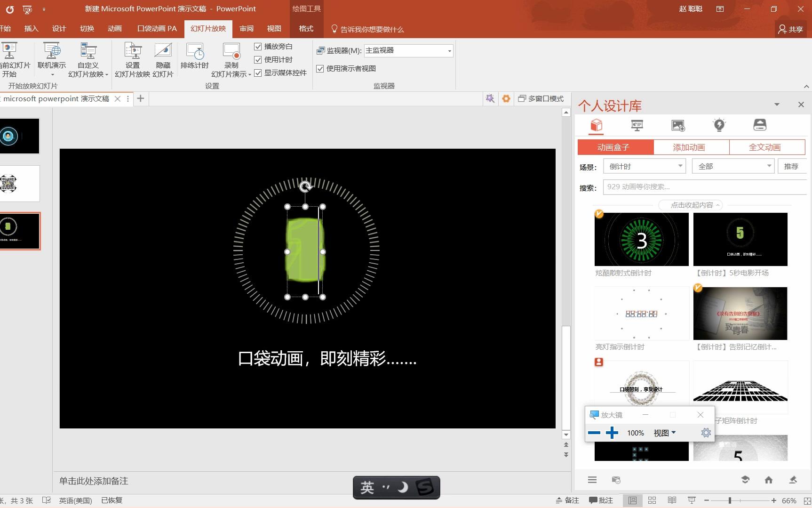Click the new tab plus icon beside document tab
The image size is (812, 508).
point(140,98)
